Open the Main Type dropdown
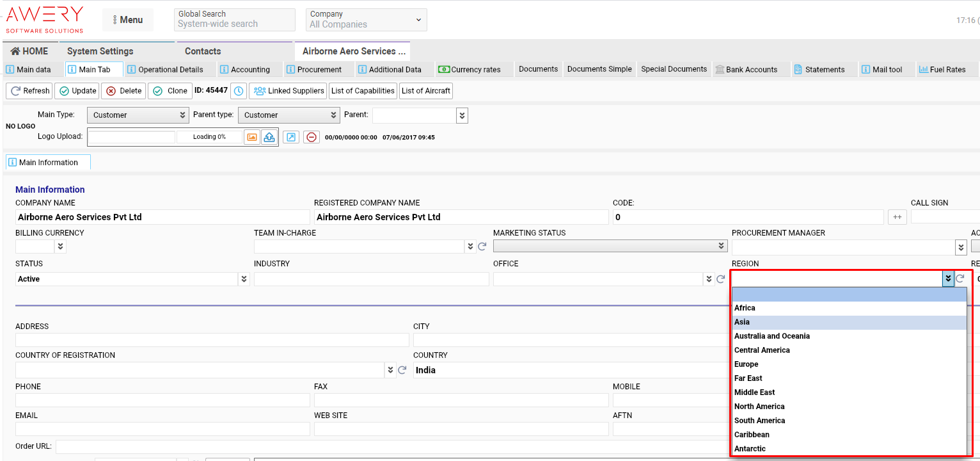The width and height of the screenshot is (980, 461). [138, 115]
